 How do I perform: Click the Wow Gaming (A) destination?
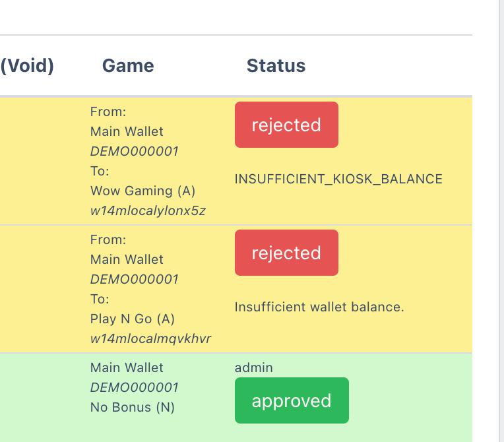[143, 191]
